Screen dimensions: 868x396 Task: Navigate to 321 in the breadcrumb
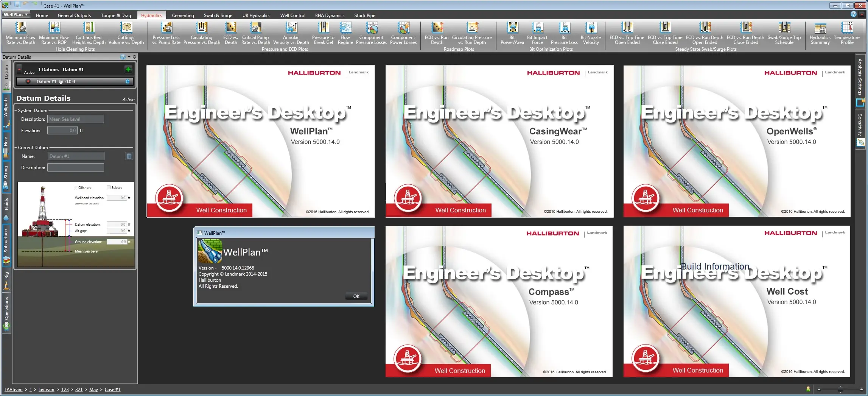click(x=79, y=389)
